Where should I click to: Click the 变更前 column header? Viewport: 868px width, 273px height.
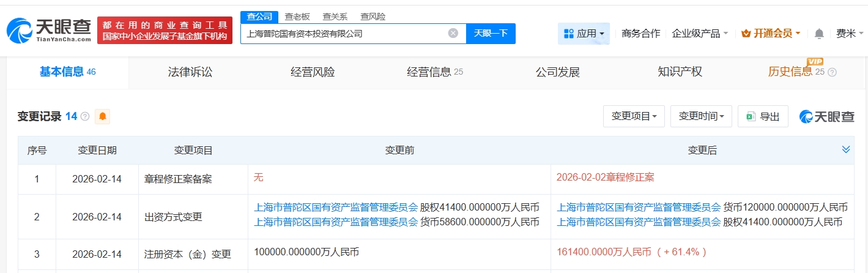pos(399,150)
